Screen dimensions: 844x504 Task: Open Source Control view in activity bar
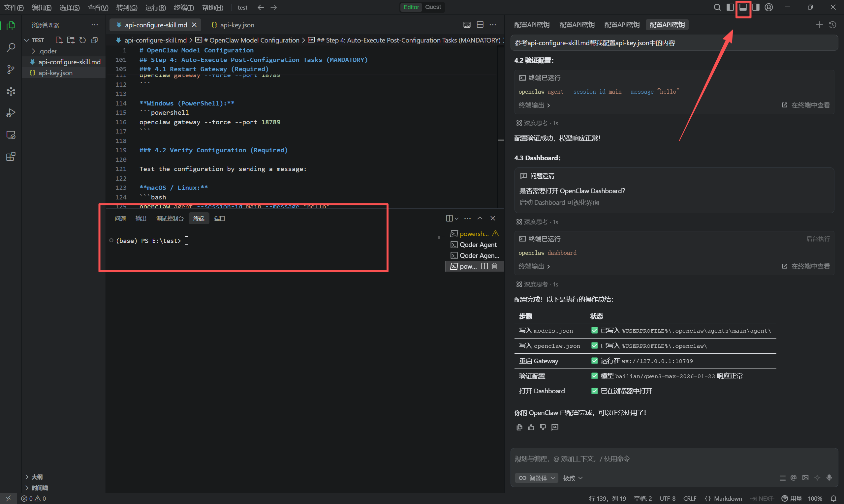click(x=11, y=69)
